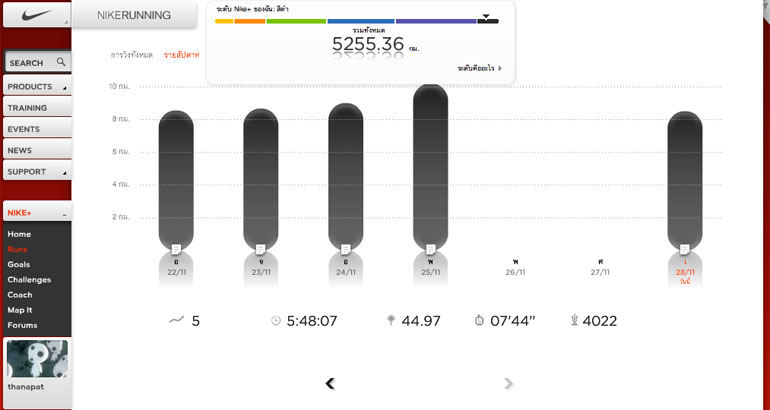Click the Nike+ level color progress bar

point(356,21)
